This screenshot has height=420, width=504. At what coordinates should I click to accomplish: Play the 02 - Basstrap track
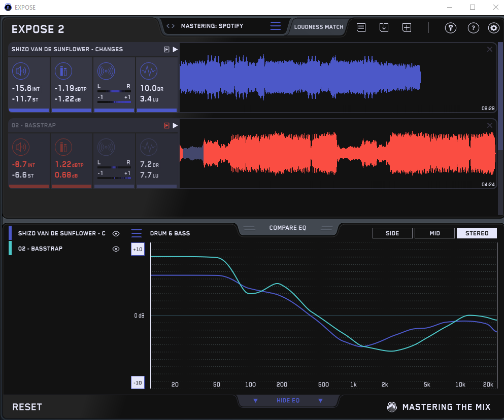pyautogui.click(x=175, y=126)
